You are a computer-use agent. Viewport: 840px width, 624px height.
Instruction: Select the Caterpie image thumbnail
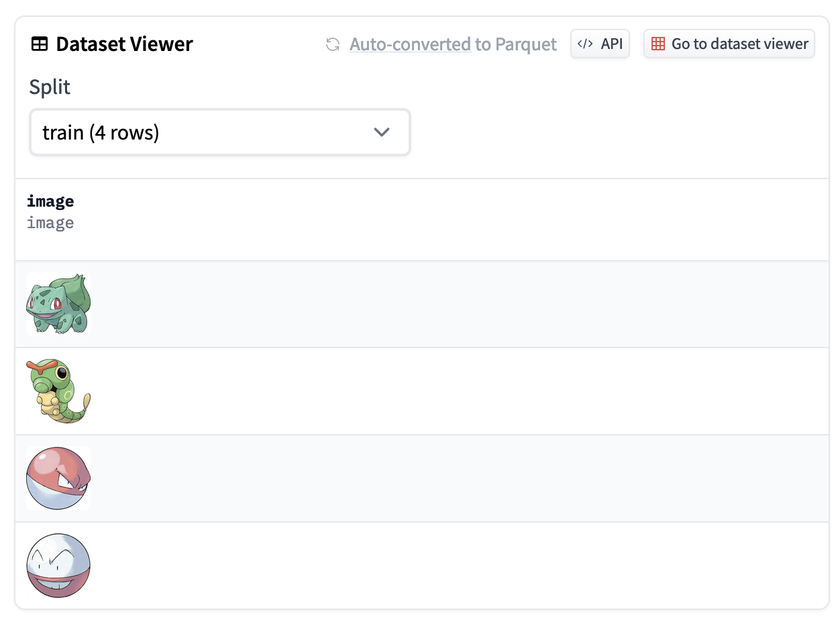(58, 391)
